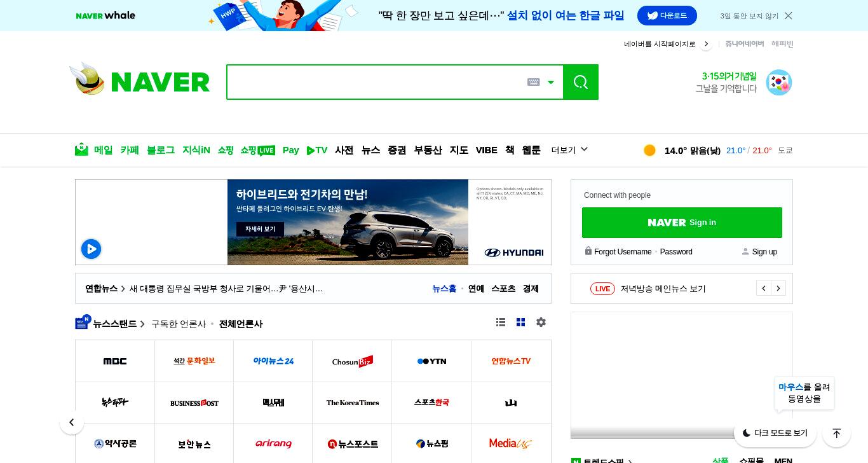Play the Hyundai ad video button
The image size is (868, 463).
tap(91, 249)
